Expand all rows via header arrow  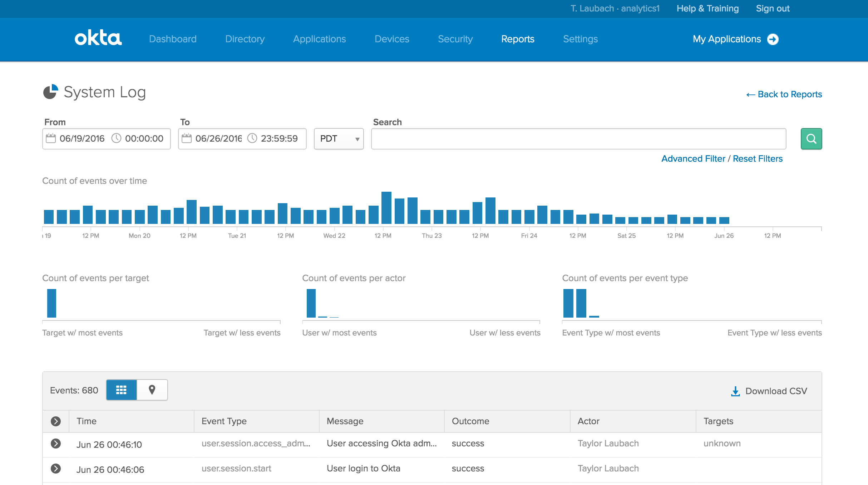pyautogui.click(x=56, y=421)
